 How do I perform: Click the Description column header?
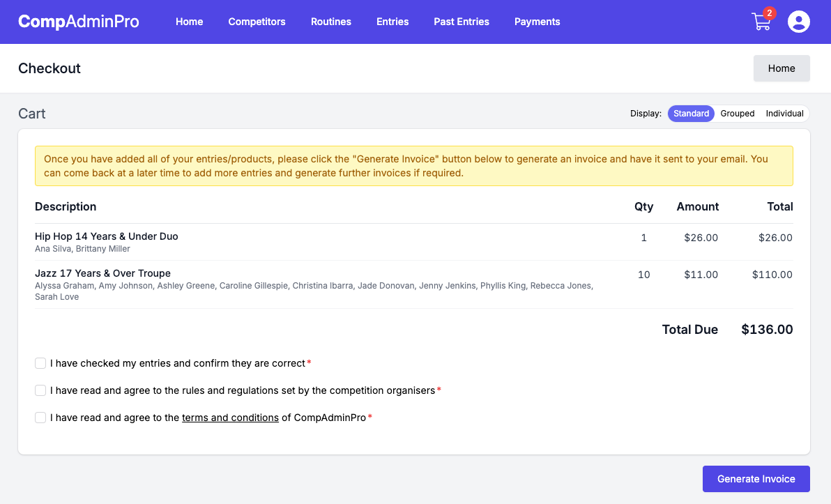click(66, 206)
